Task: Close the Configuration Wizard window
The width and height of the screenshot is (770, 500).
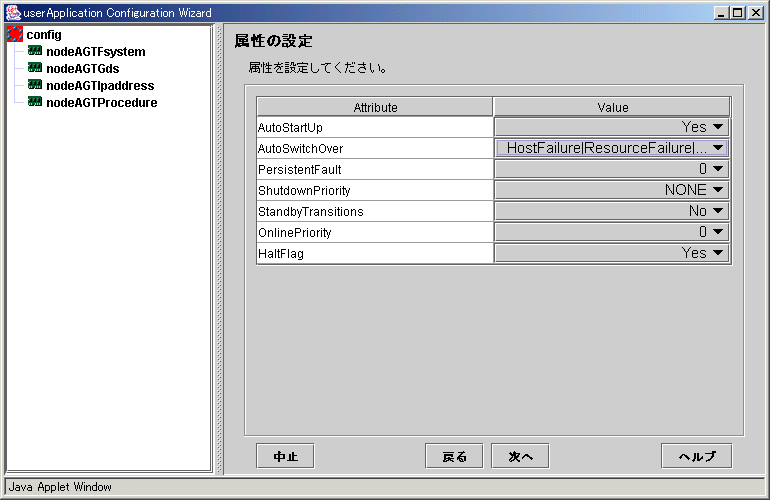Action: click(755, 13)
